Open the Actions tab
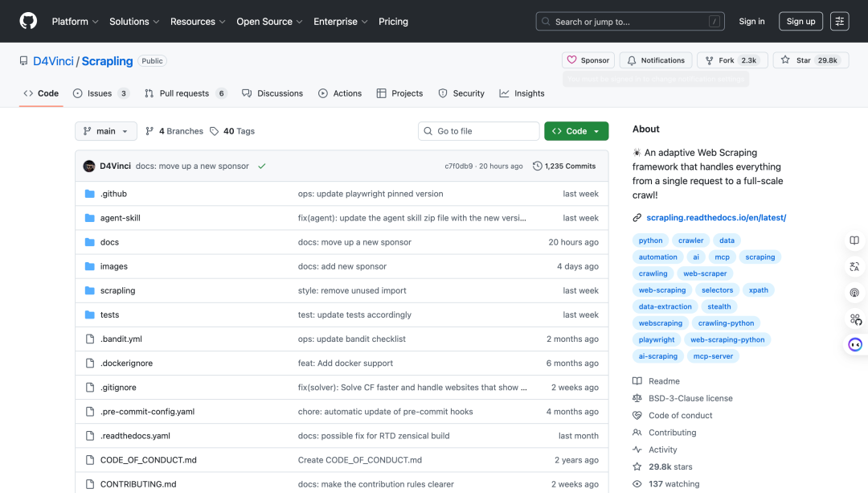Screen dimensions: 868x493 [340, 93]
